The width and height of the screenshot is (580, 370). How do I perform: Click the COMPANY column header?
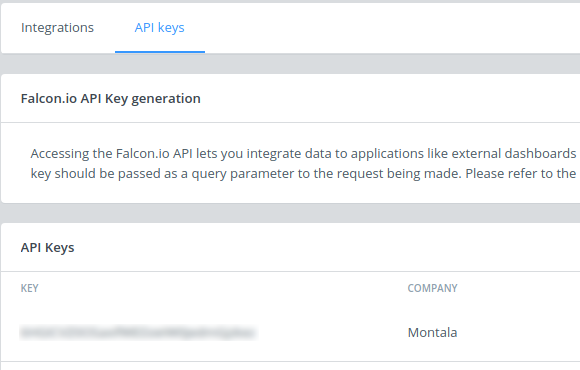tap(432, 288)
